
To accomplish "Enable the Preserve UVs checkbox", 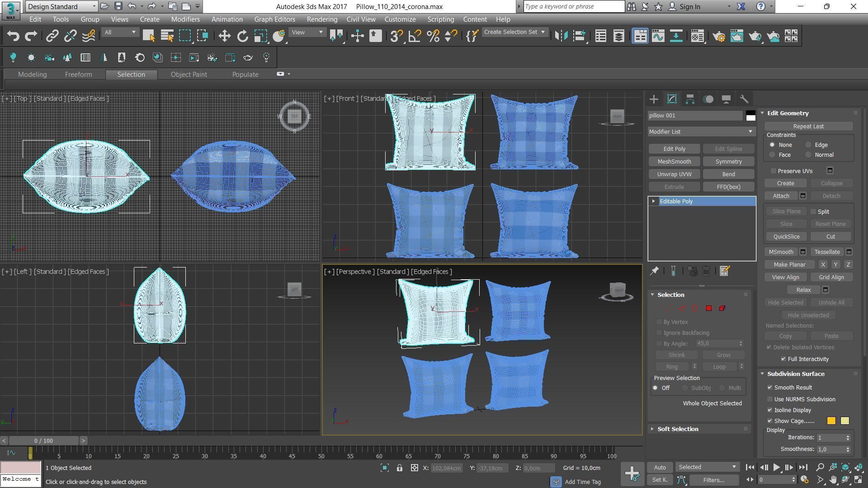I will 774,171.
